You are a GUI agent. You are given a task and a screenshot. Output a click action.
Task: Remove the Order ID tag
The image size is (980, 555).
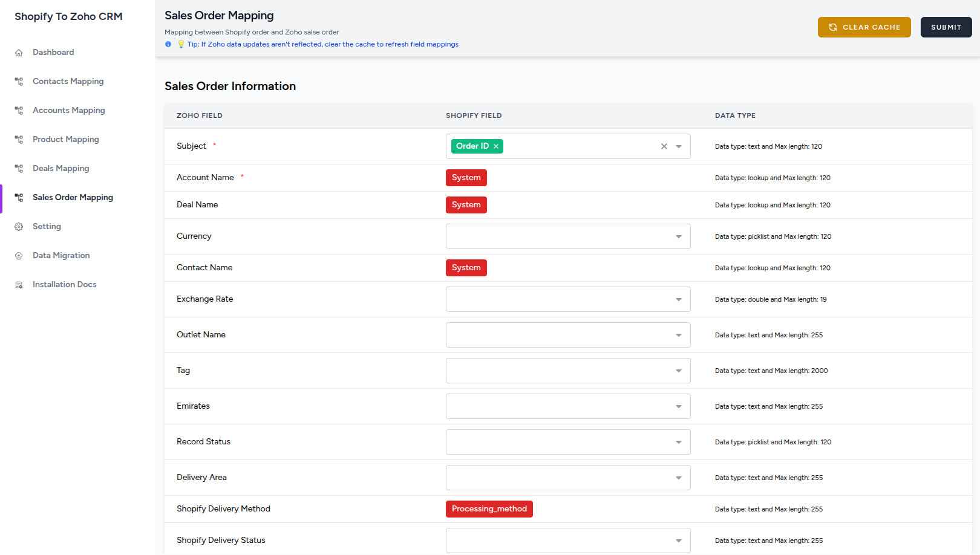tap(496, 146)
